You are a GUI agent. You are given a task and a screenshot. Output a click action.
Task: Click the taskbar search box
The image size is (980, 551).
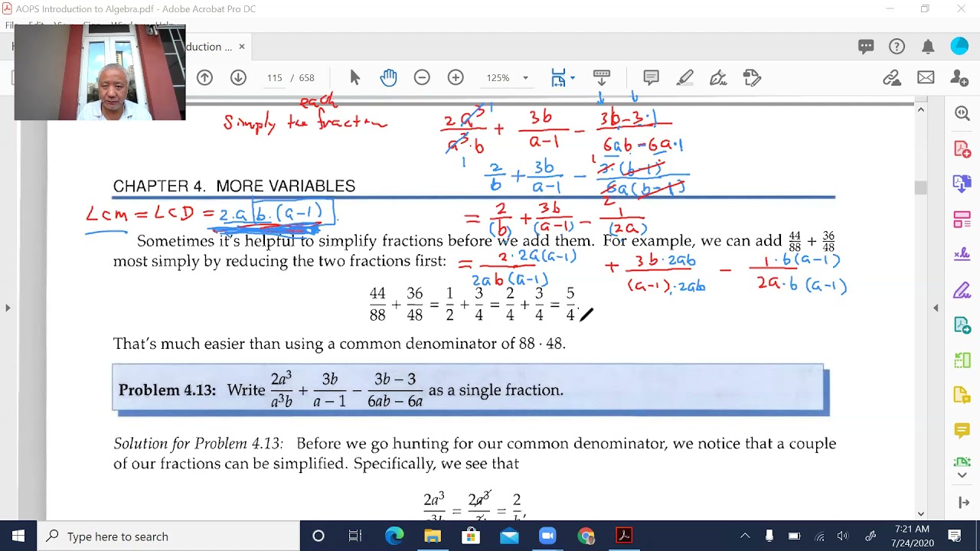168,536
